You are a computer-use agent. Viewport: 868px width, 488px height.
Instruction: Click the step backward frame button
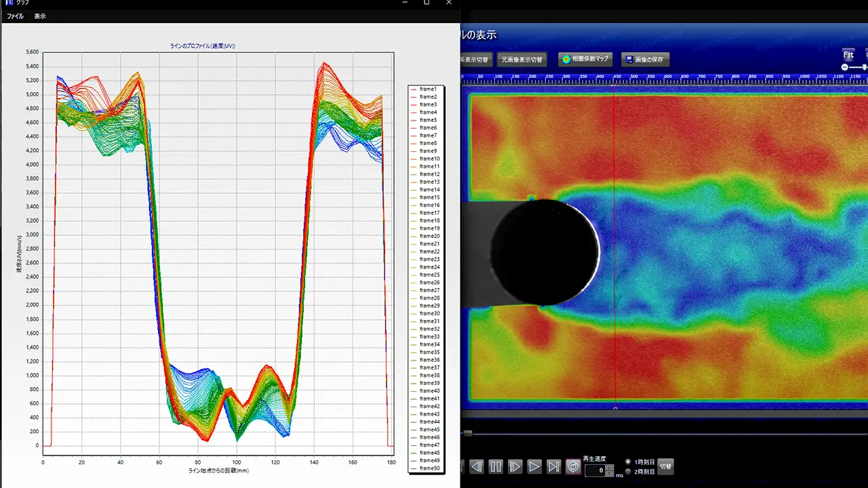click(x=477, y=466)
